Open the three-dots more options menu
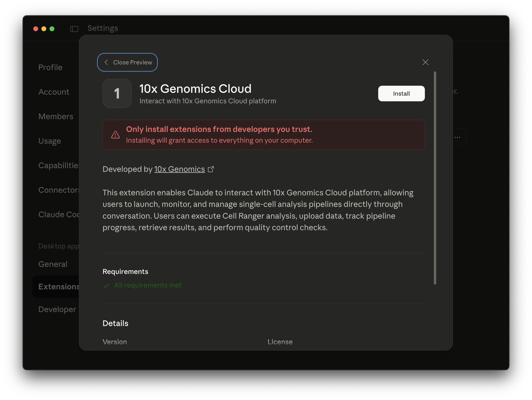 click(457, 137)
